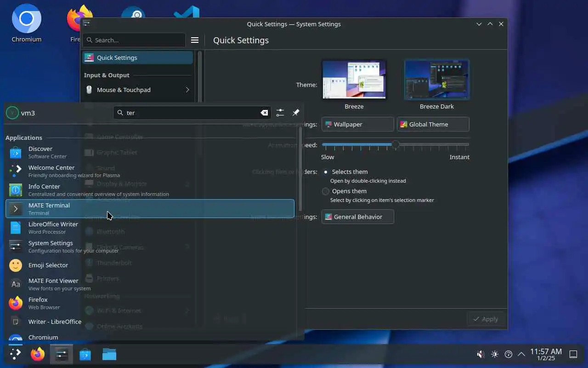Select Quick Settings in sidebar
The width and height of the screenshot is (588, 368).
(x=138, y=57)
